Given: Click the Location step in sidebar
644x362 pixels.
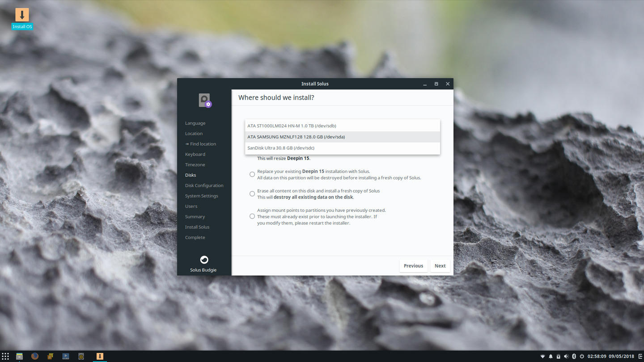Looking at the screenshot, I should 194,134.
